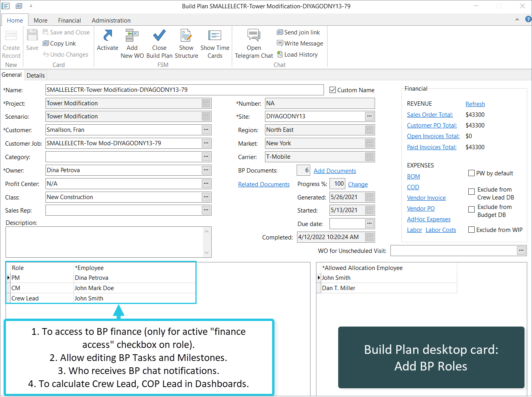Click the abc icon in title bar
This screenshot has height=397, width=532.
[19, 6]
